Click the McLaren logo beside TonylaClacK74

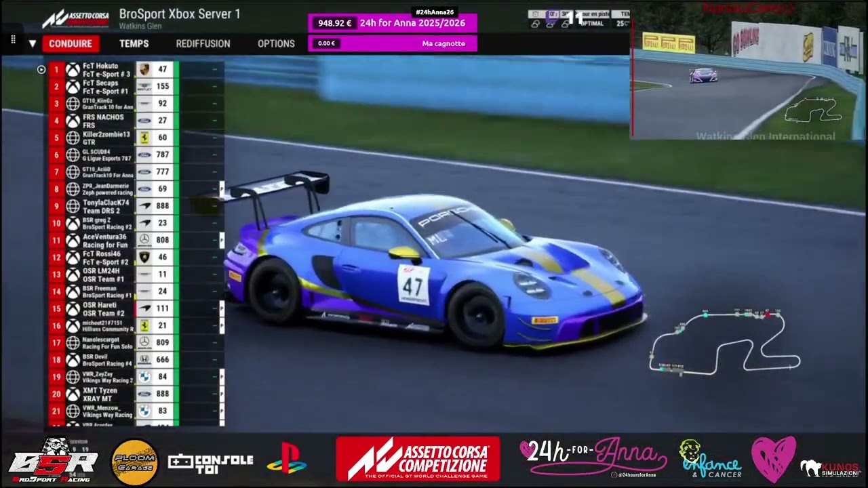144,206
